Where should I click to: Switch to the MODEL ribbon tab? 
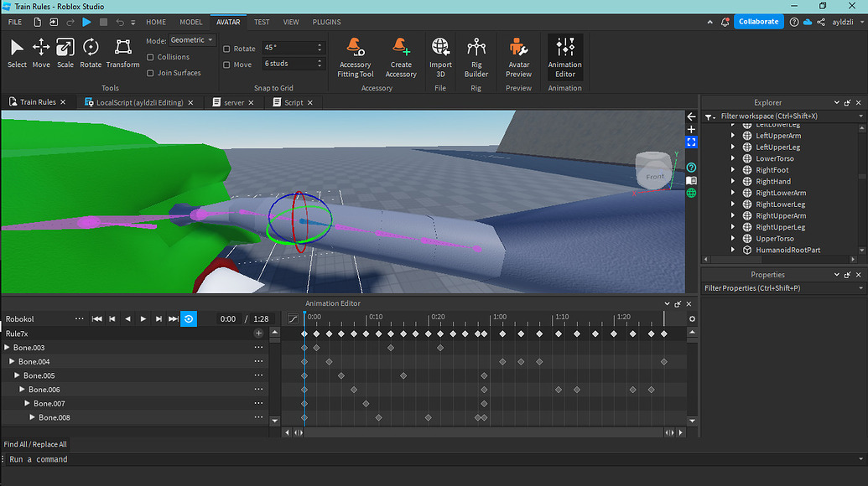click(191, 22)
